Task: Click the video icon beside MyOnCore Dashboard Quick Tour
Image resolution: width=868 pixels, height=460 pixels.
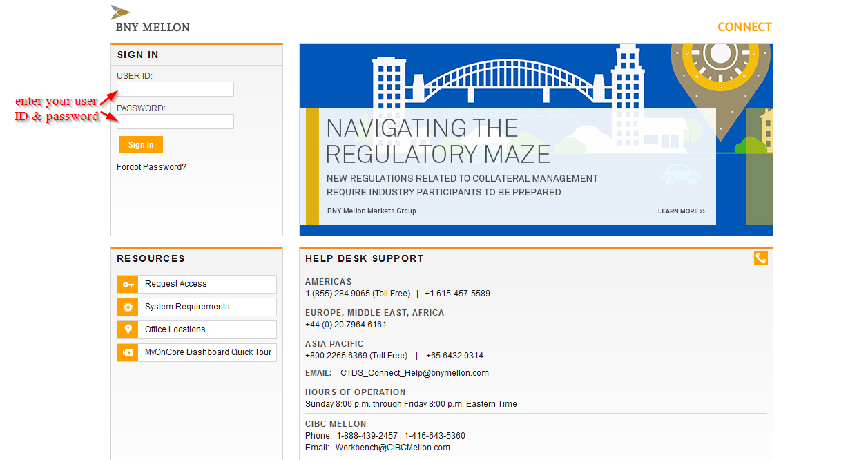Action: point(128,352)
